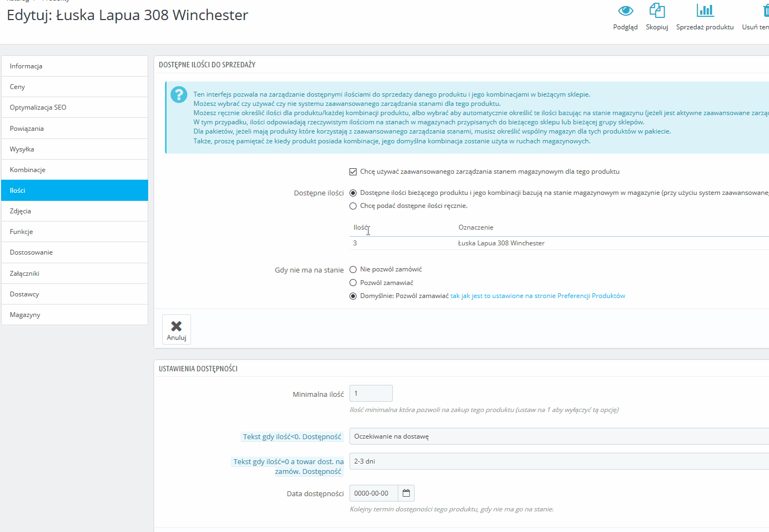The height and width of the screenshot is (532, 769).
Task: Choose 'Pozwól zamawiać' radio option
Action: [x=353, y=283]
